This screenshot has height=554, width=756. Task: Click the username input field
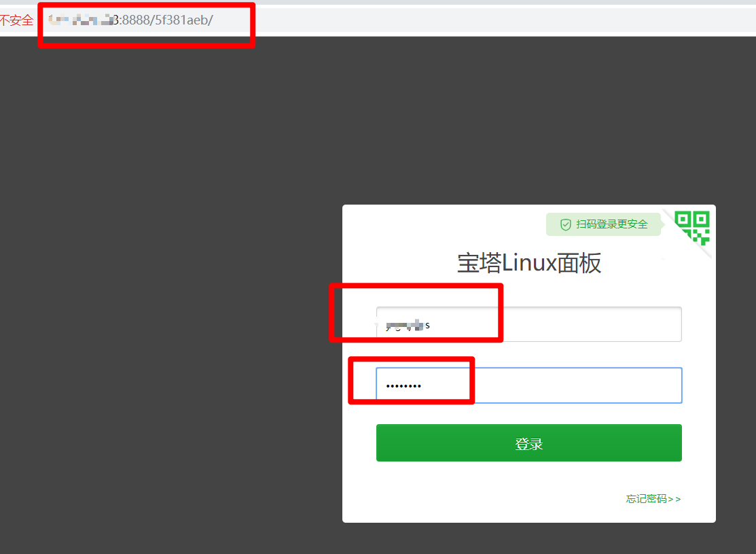(x=529, y=324)
